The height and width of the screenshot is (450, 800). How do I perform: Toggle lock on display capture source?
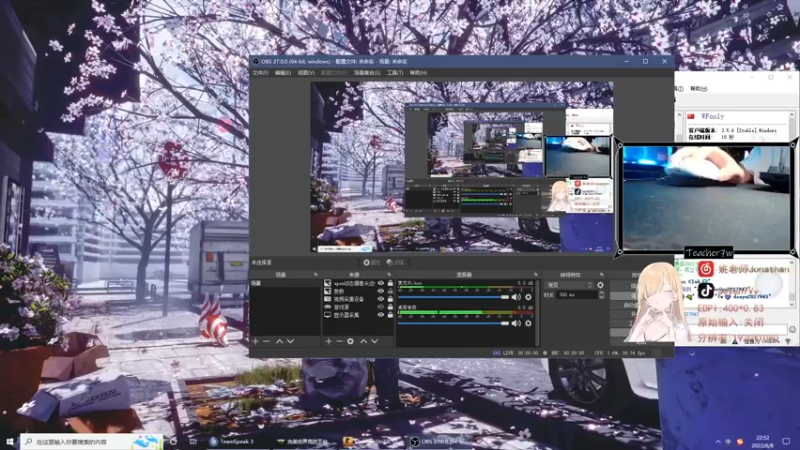tap(390, 315)
